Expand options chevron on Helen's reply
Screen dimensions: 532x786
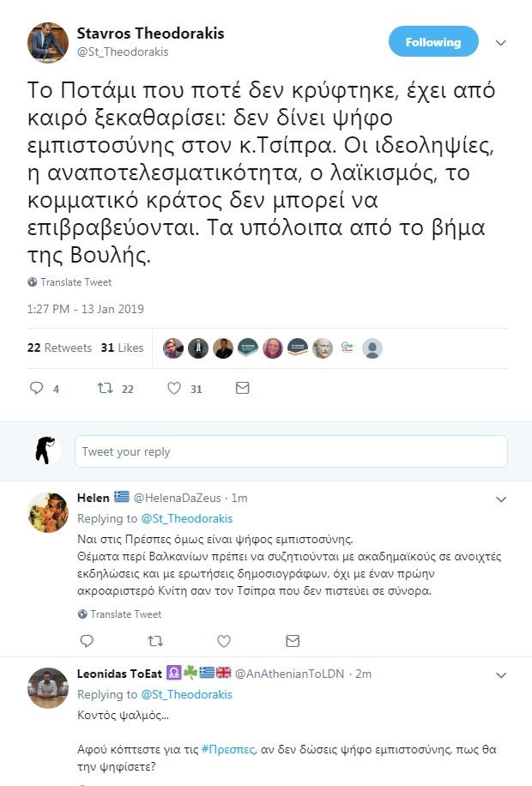502,499
